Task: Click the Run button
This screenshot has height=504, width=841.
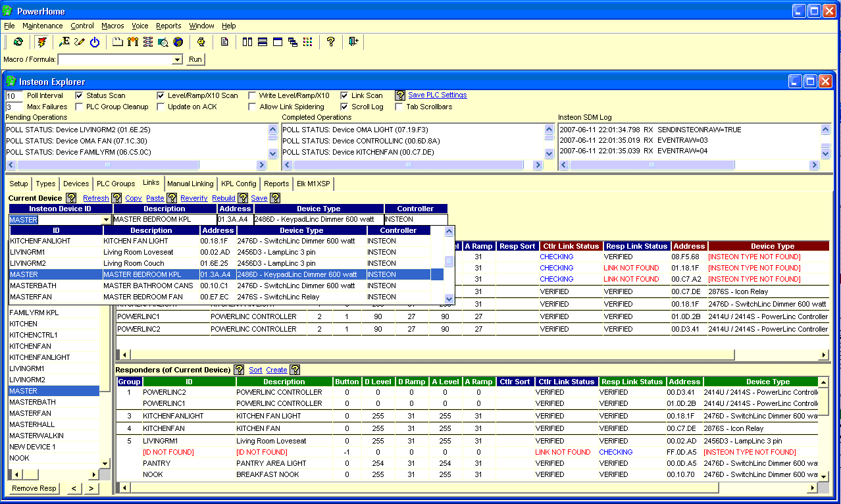Action: 195,59
